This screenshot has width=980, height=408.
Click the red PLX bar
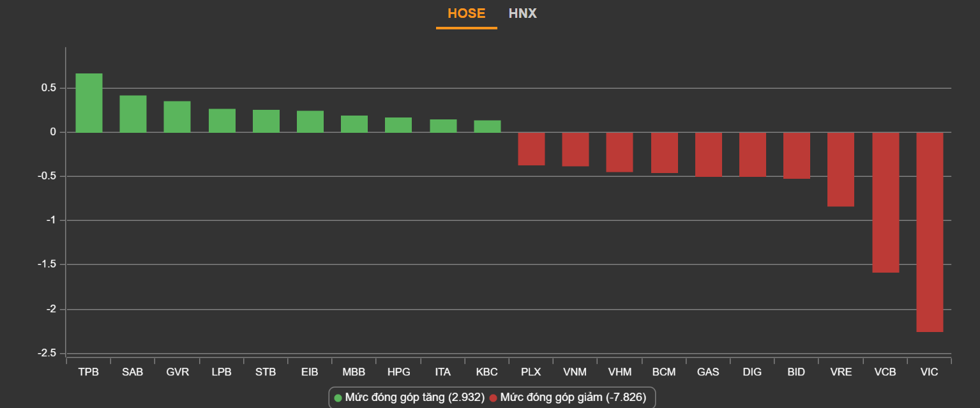click(x=531, y=149)
